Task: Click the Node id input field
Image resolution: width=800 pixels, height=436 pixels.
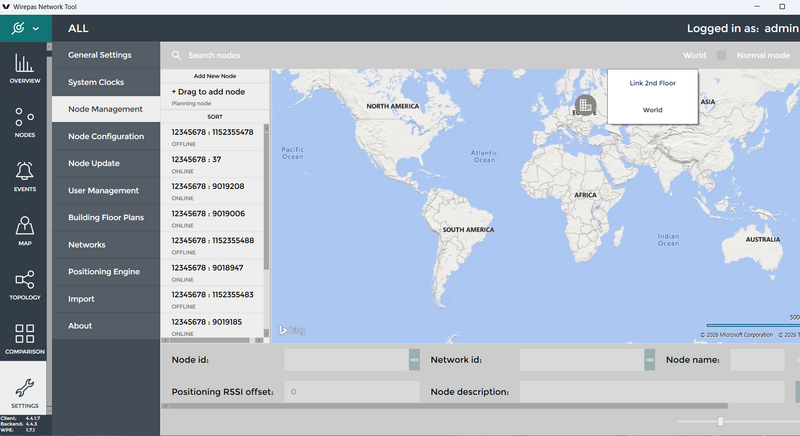Action: click(347, 360)
